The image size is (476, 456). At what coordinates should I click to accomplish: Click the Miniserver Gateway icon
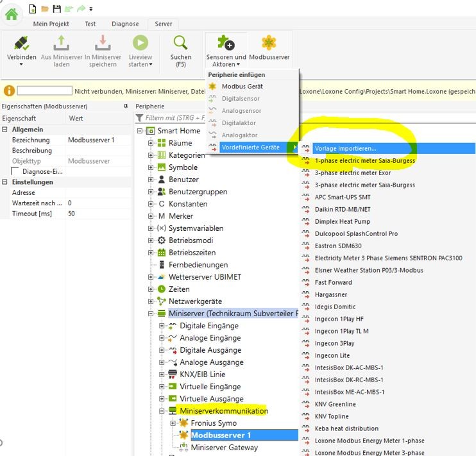pos(183,447)
